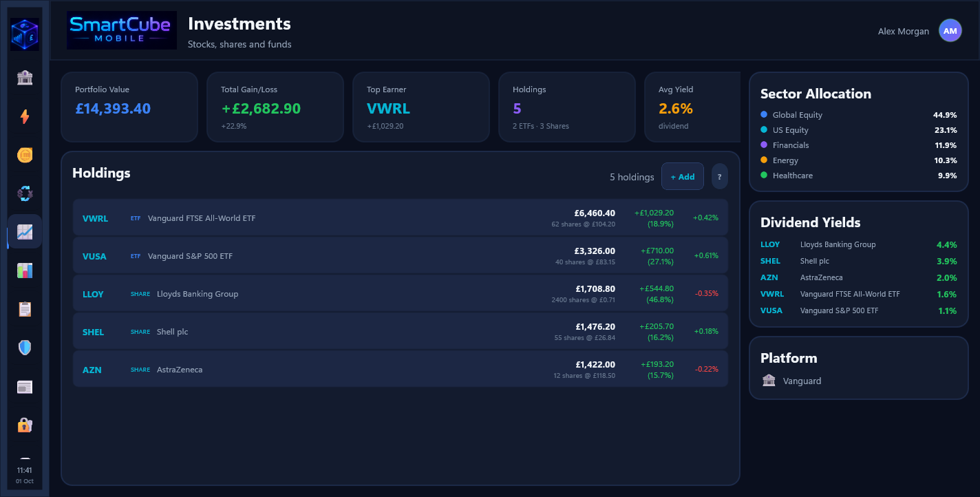Click the +0.61% daily change for VUSA
Screen dimensions: 980x497
[x=705, y=255]
